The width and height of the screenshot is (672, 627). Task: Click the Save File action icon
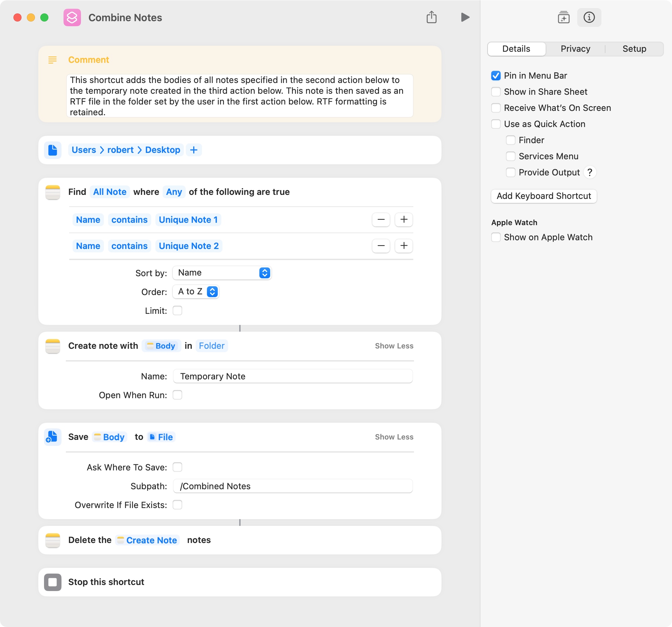(x=53, y=437)
